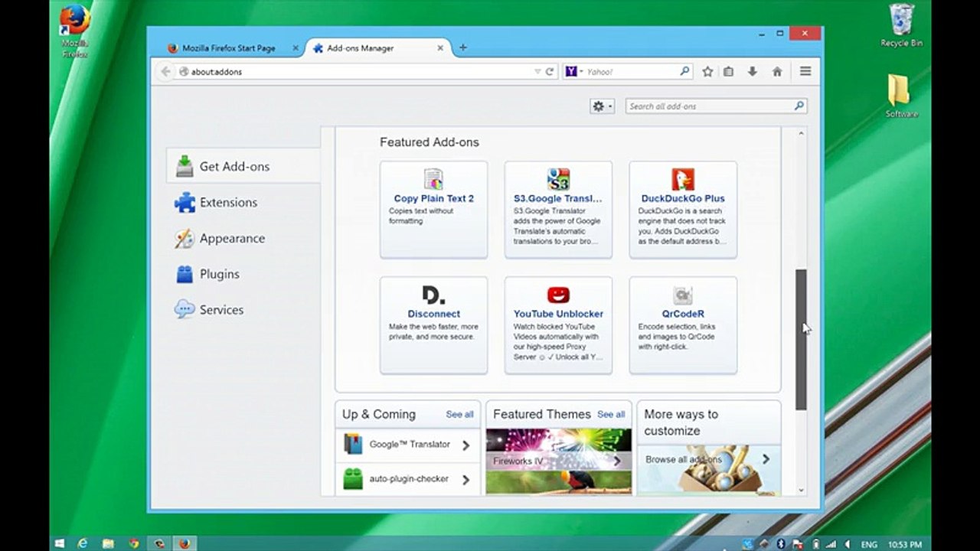Click the QrCodeR add-on icon
The height and width of the screenshot is (551, 980).
[x=683, y=295]
